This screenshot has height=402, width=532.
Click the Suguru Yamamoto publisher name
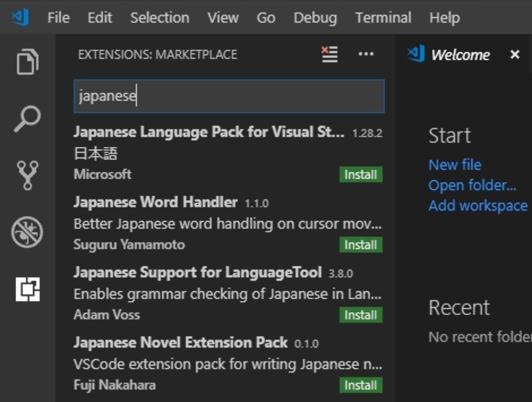129,245
